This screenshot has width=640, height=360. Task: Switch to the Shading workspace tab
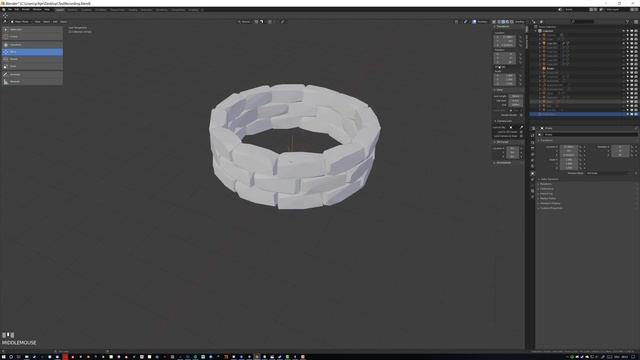pyautogui.click(x=133, y=9)
